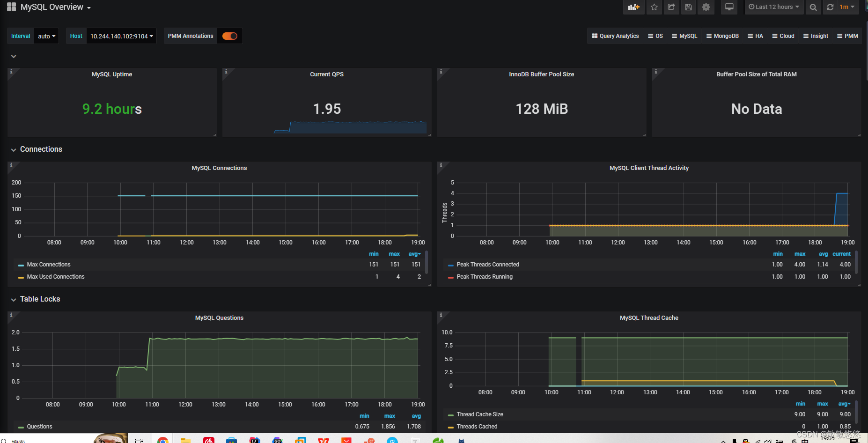Open Last 12 hours time picker
The image size is (868, 443).
(774, 7)
